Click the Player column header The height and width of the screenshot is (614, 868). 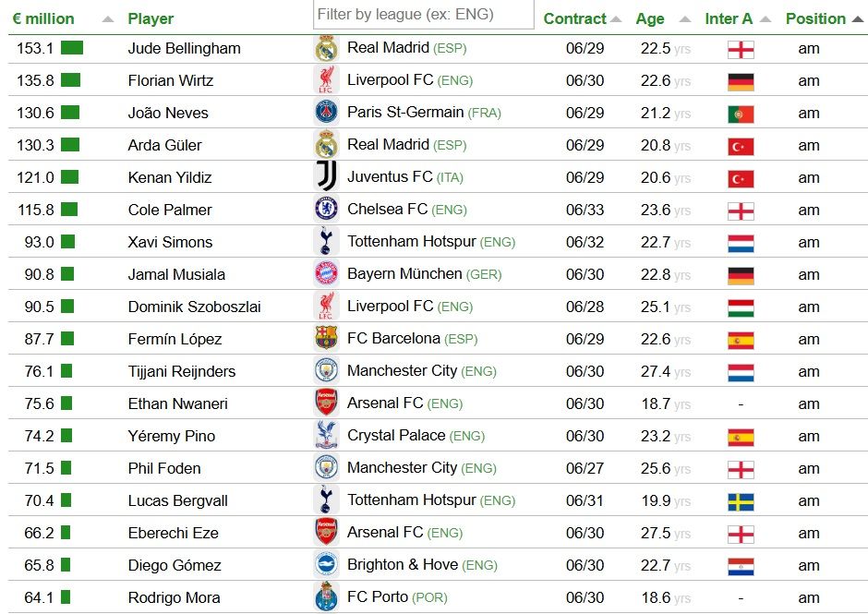[151, 18]
